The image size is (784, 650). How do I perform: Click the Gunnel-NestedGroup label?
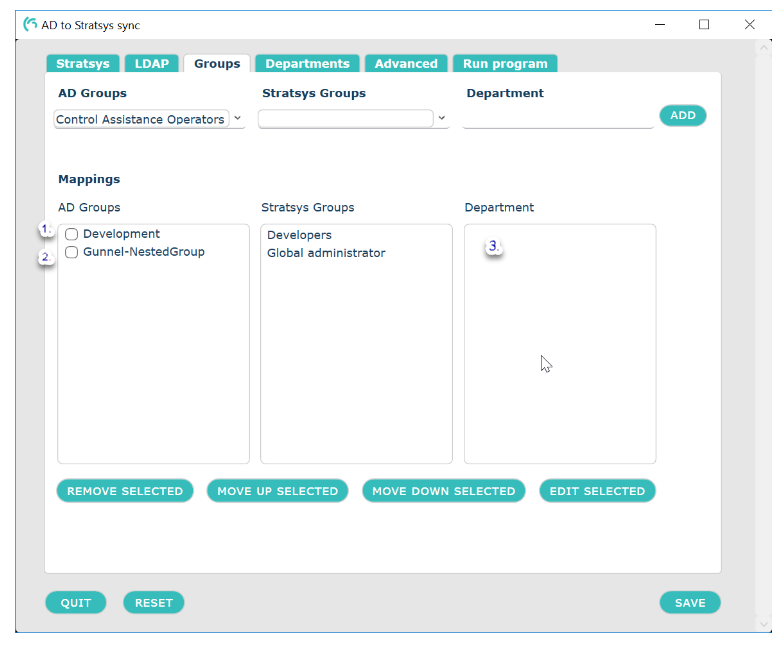144,252
